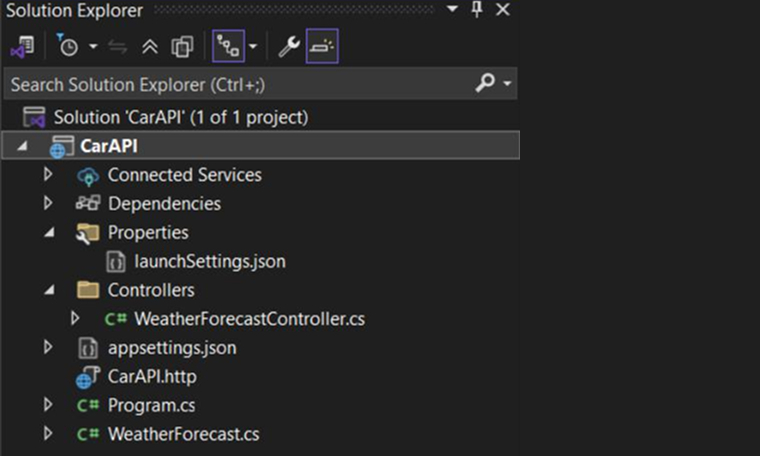Expand WeatherForecast.cs node
The width and height of the screenshot is (760, 456).
click(x=48, y=433)
